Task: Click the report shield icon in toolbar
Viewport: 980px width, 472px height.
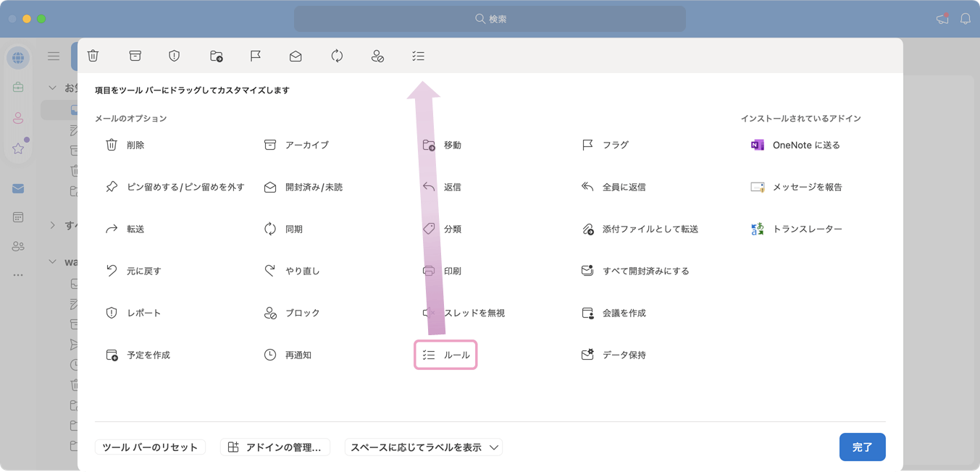Action: pyautogui.click(x=174, y=56)
